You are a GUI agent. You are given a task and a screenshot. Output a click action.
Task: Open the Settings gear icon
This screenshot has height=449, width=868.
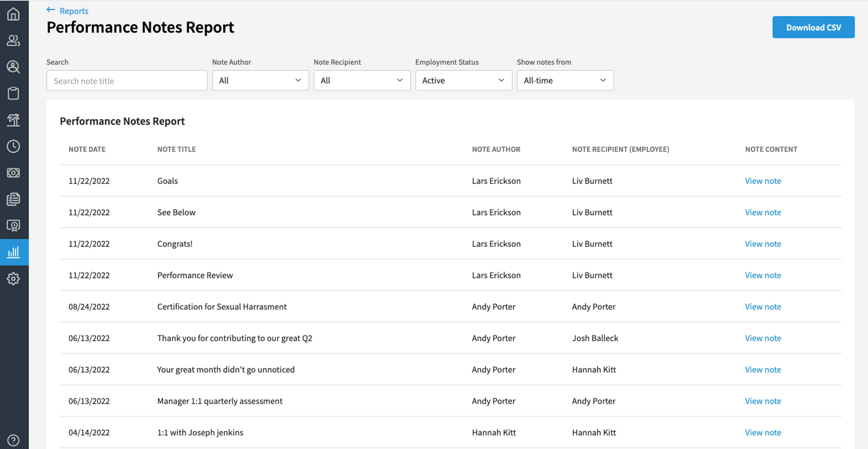(14, 279)
